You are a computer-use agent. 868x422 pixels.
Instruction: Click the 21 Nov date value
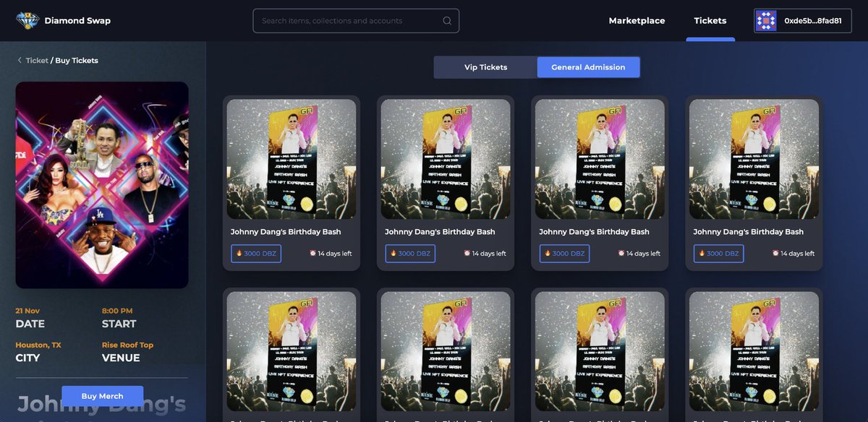click(27, 311)
